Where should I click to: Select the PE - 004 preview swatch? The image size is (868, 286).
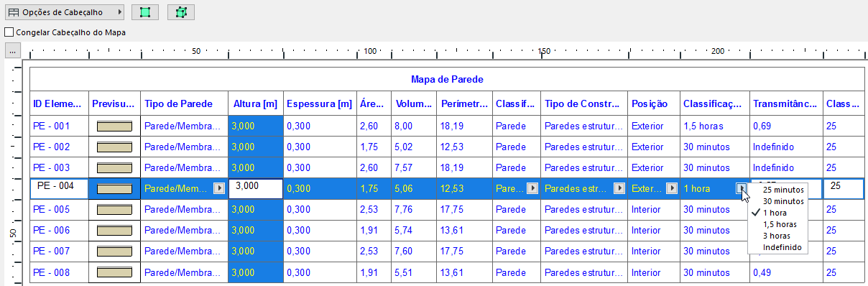(x=114, y=189)
